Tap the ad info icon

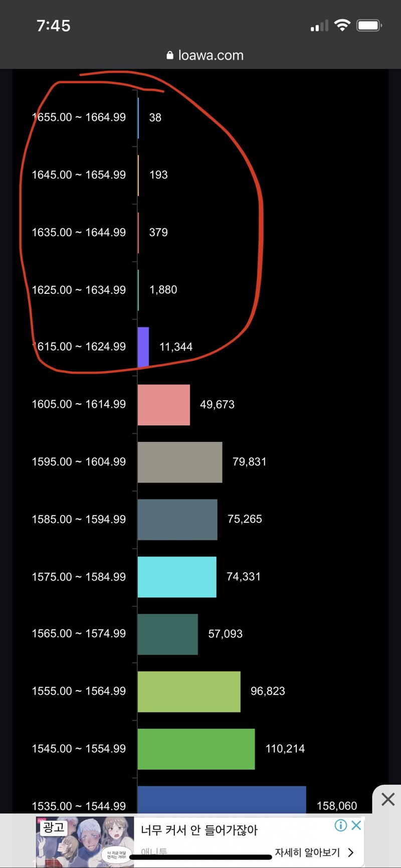point(340,825)
